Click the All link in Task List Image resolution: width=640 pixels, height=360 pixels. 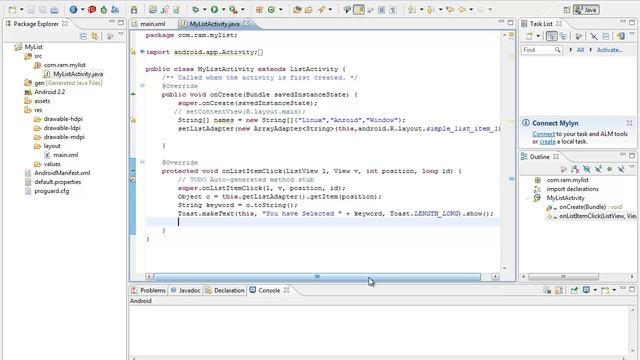[580, 50]
